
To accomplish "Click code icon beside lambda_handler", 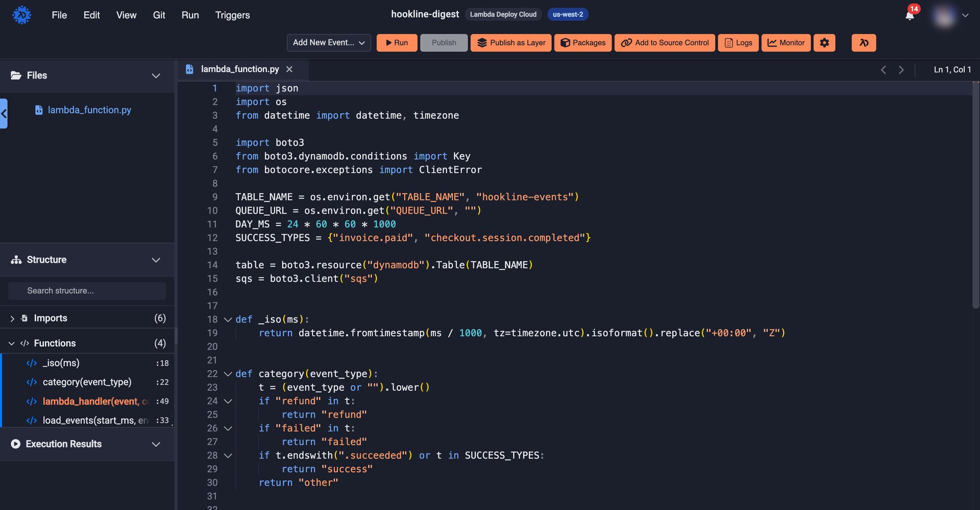I will coord(32,401).
